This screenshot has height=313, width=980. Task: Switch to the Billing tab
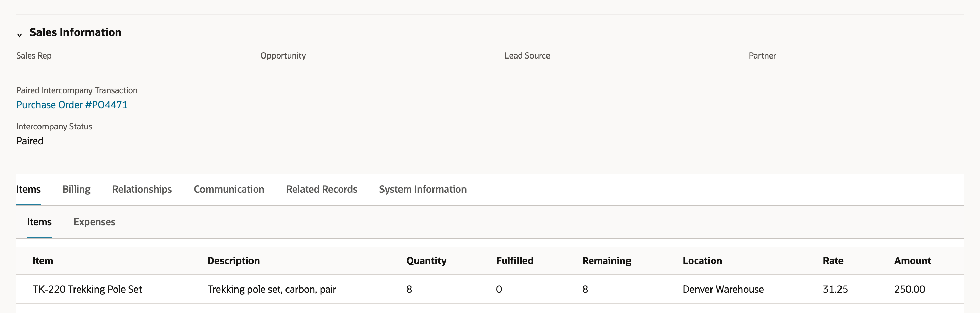tap(77, 190)
